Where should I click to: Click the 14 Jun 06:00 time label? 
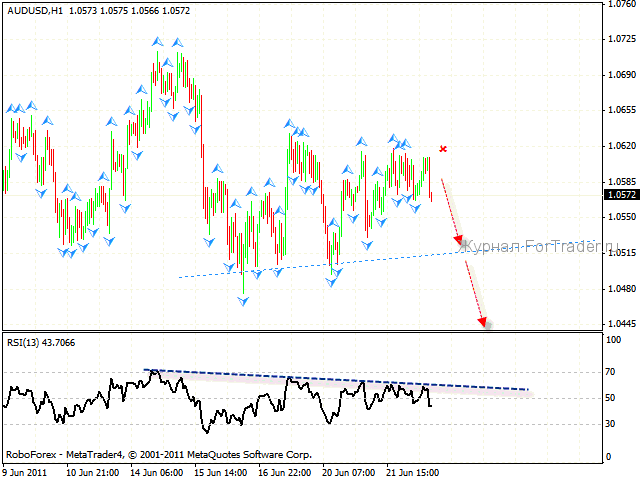coord(157,473)
